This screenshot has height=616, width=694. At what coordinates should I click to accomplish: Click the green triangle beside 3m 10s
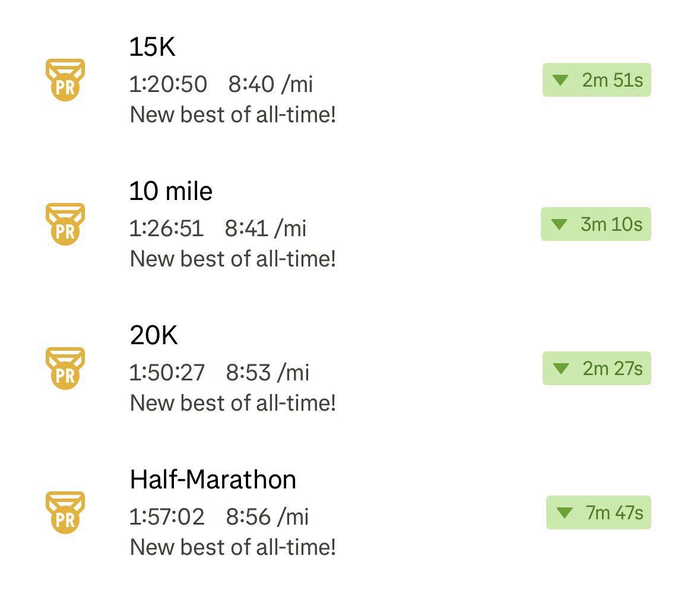coord(559,224)
